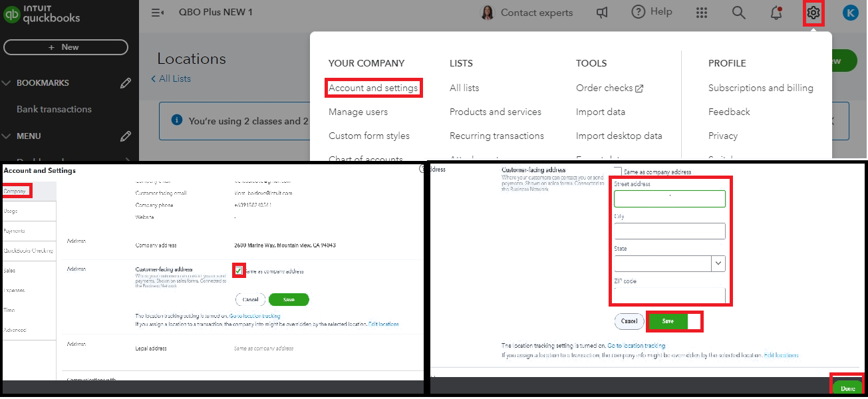Open the apps grid icon
The image size is (868, 399).
pos(701,12)
